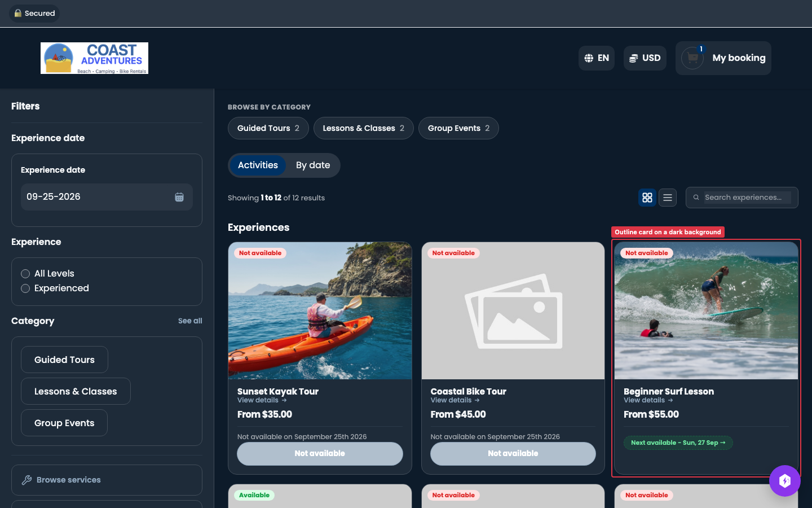812x508 pixels.
Task: Expand all categories with See all
Action: tap(190, 321)
